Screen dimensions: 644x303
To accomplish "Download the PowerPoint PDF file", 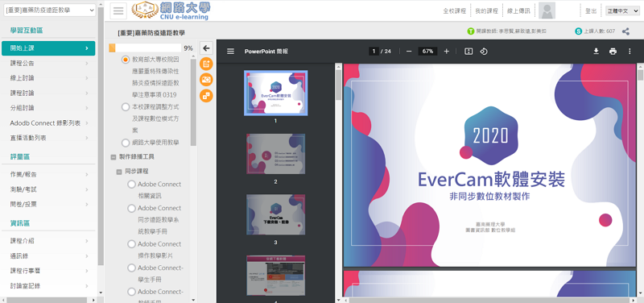I will pyautogui.click(x=596, y=52).
